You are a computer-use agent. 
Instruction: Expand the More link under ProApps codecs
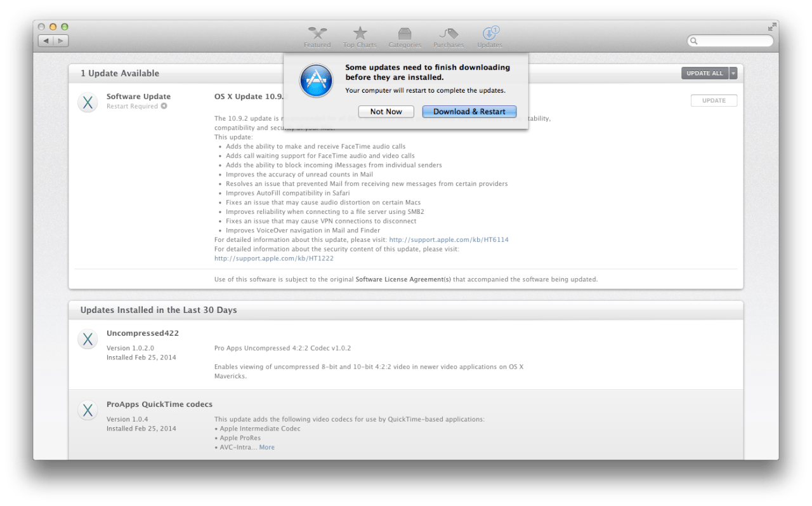[266, 447]
